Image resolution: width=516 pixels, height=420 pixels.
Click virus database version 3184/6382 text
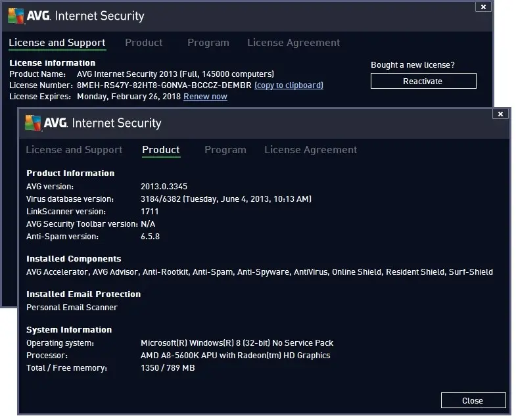[x=225, y=198]
